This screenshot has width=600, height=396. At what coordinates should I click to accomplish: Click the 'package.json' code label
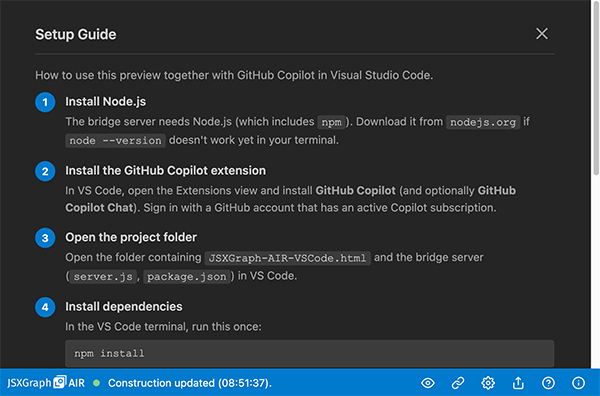pyautogui.click(x=187, y=276)
